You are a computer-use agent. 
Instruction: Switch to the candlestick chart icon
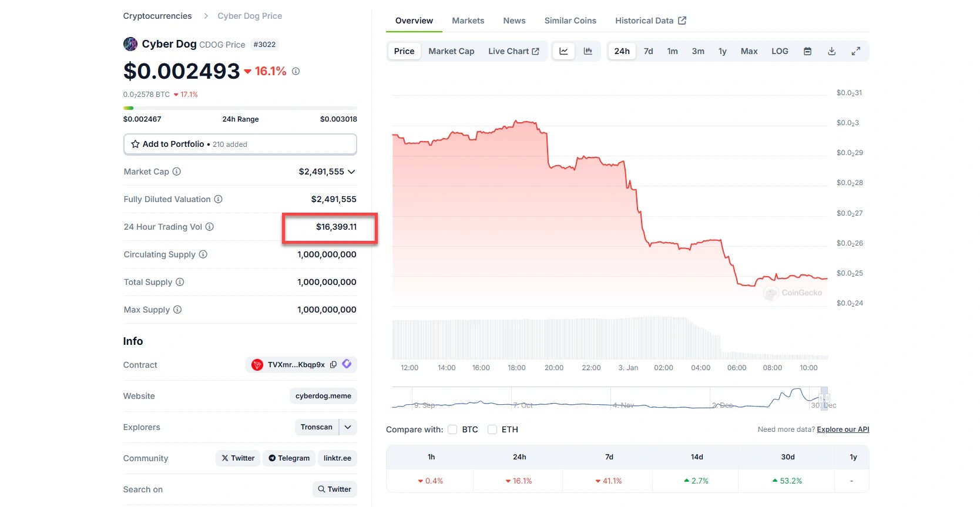click(x=588, y=51)
